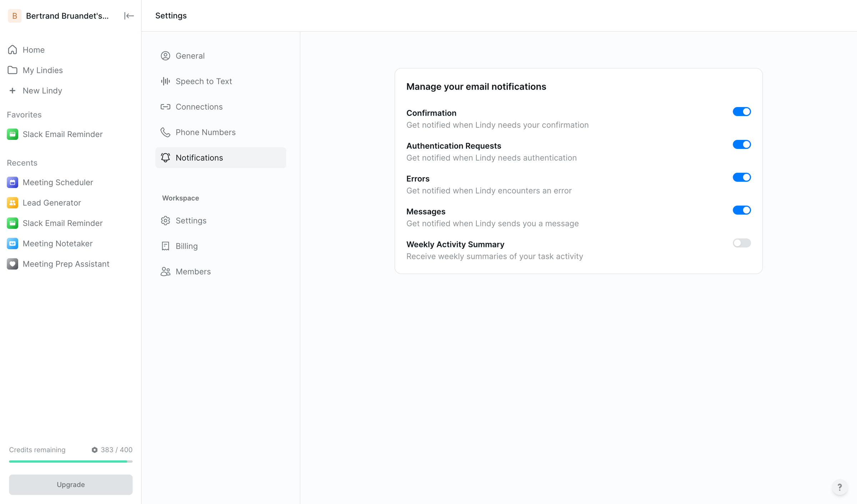
Task: Click the 383 / 400 credits count
Action: 116,450
